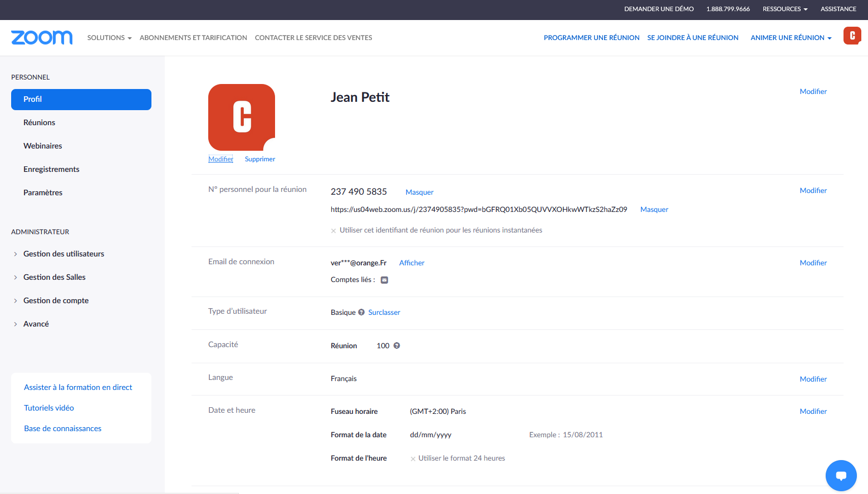Open Abonnements et tarification page
868x494 pixels.
pos(193,38)
